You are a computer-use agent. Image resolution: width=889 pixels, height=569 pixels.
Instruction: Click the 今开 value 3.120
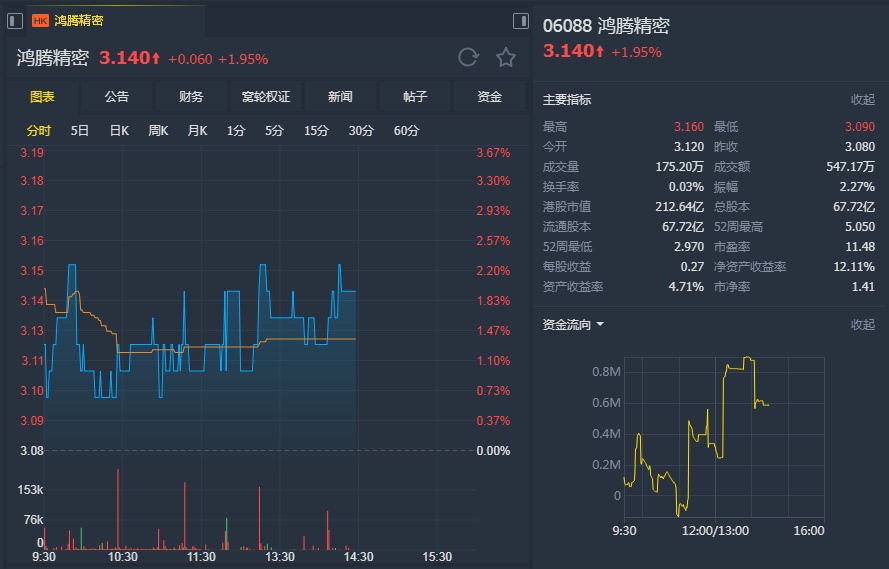point(689,147)
